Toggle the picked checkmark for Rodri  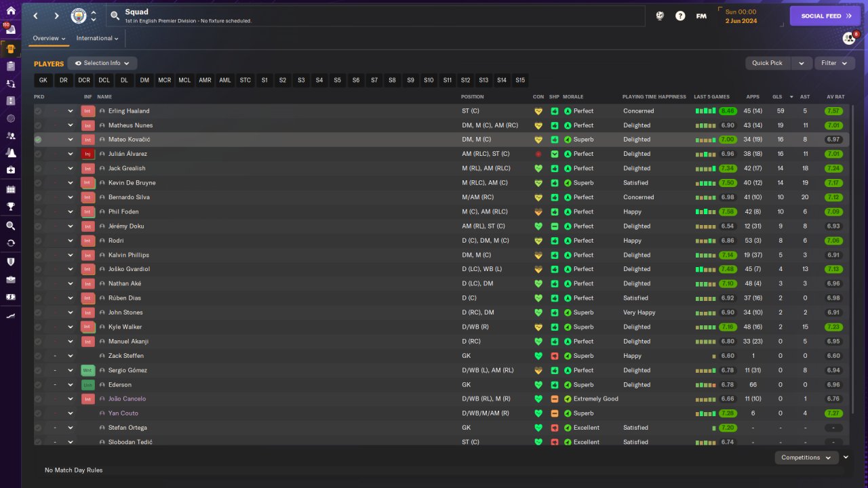coord(38,241)
